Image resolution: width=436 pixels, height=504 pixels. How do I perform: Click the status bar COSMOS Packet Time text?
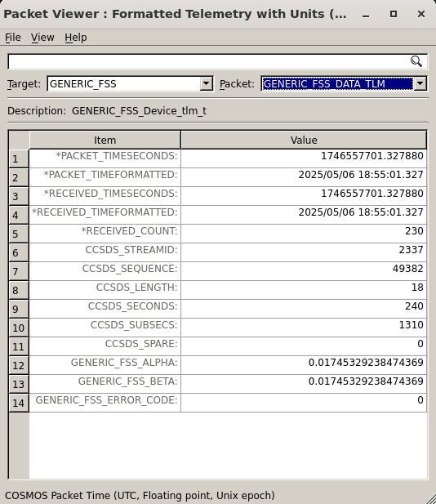pyautogui.click(x=140, y=495)
